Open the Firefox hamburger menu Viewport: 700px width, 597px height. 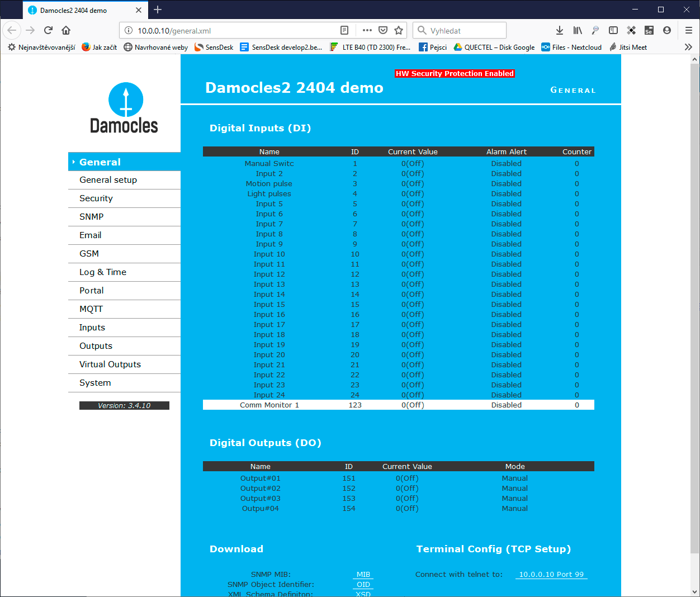[x=689, y=30]
